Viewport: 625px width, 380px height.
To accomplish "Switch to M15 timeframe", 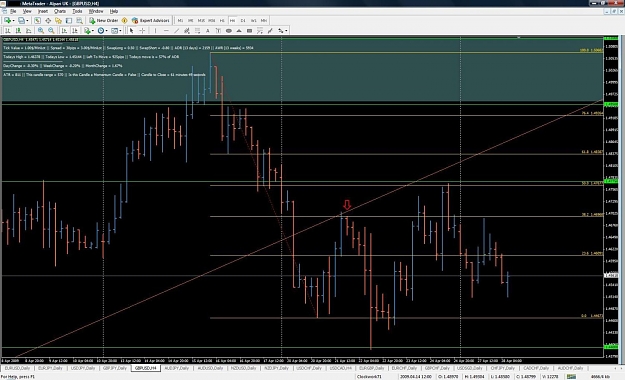I will (201, 20).
